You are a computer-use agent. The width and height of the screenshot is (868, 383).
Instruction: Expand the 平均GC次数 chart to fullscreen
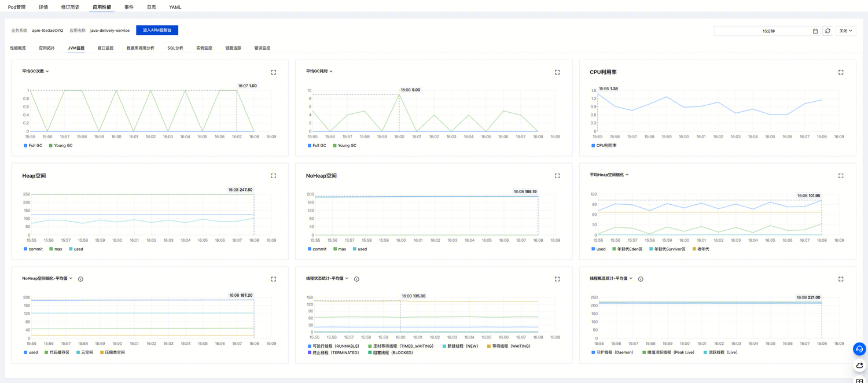click(x=274, y=72)
